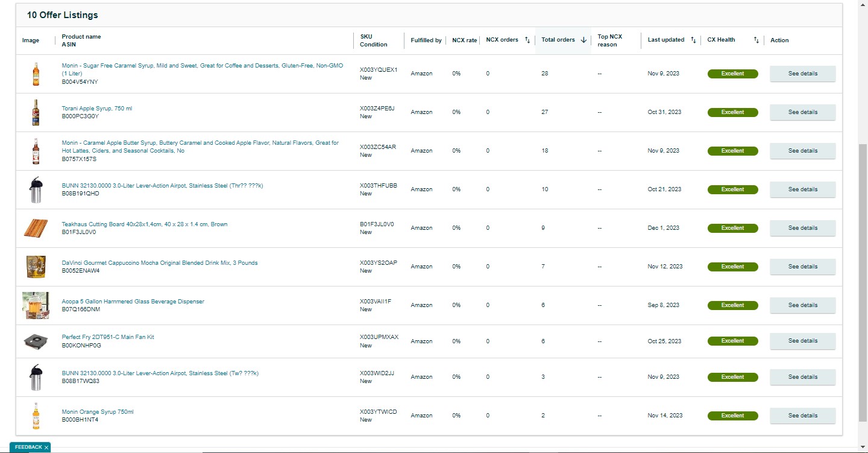Click the page vertical scrollbar thumb
The image size is (868, 453).
click(863, 282)
